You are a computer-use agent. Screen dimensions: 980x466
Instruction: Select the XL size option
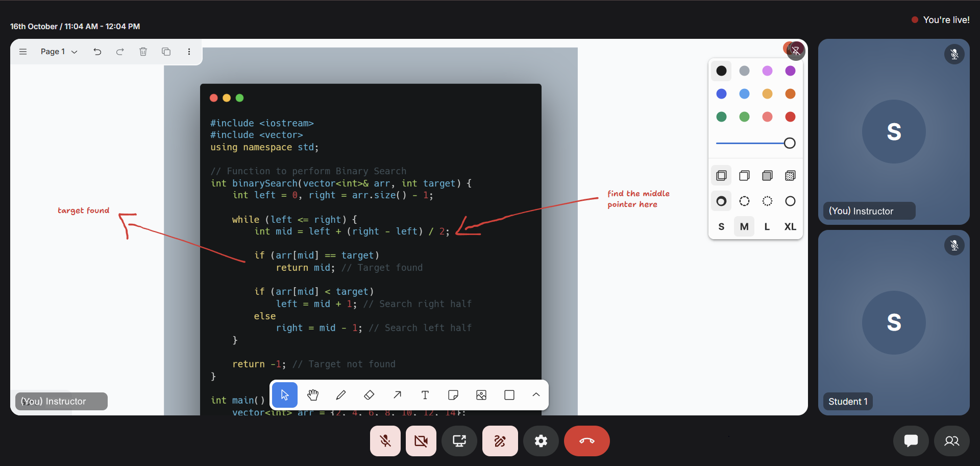[790, 227]
